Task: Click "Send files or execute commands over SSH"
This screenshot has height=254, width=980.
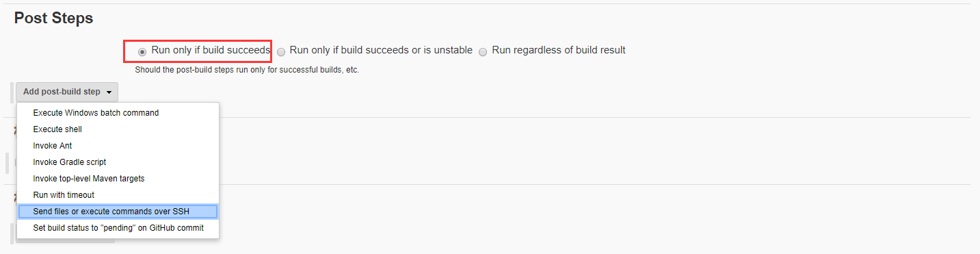Action: click(118, 212)
